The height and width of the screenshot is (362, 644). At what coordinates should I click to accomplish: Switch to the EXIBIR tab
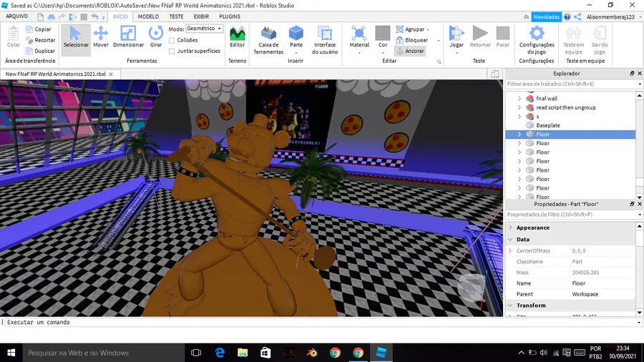201,16
